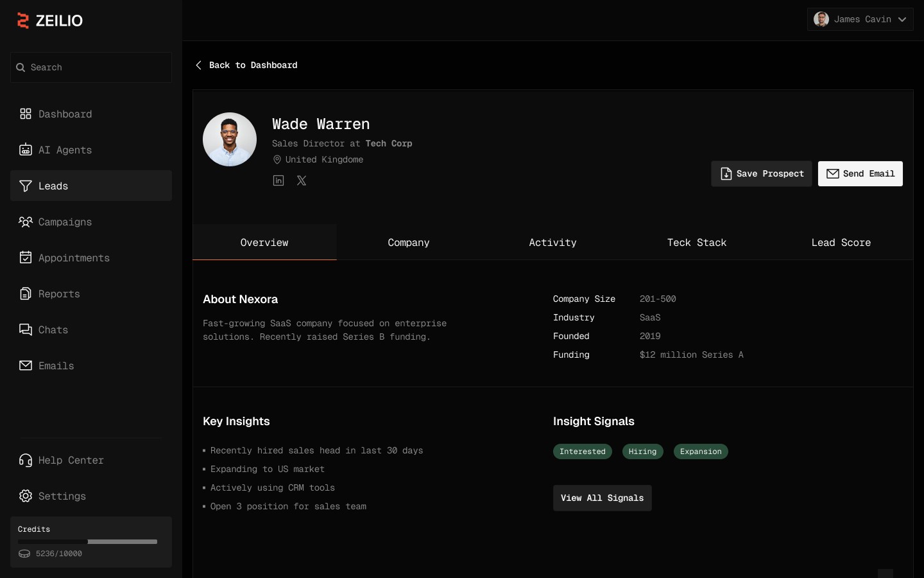The image size is (924, 578).
Task: Select Leads in the sidebar
Action: 91,186
